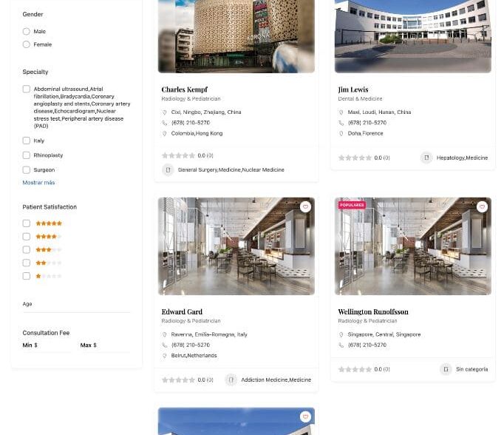Click location pin next to Ravenna address

pyautogui.click(x=165, y=334)
